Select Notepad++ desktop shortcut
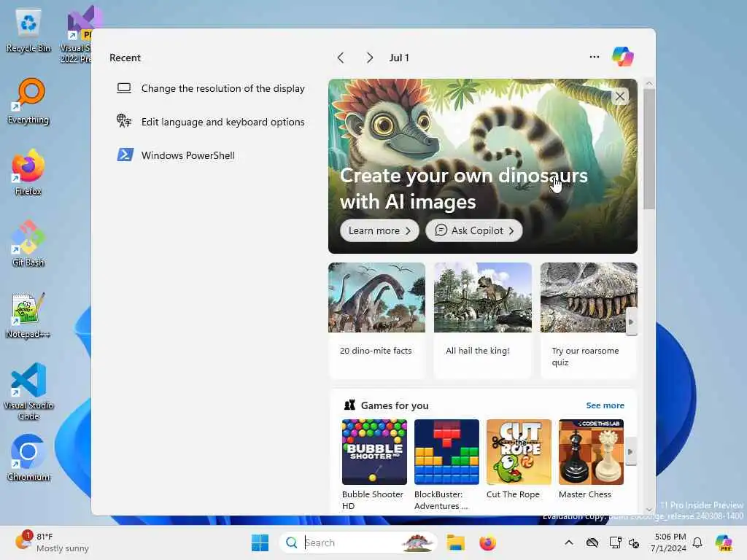The image size is (747, 560). pyautogui.click(x=28, y=315)
